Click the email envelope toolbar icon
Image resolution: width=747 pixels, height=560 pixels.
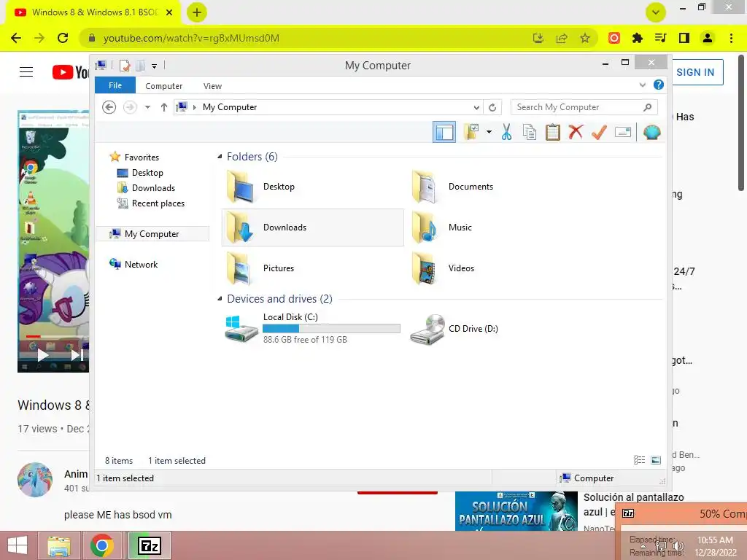623,132
